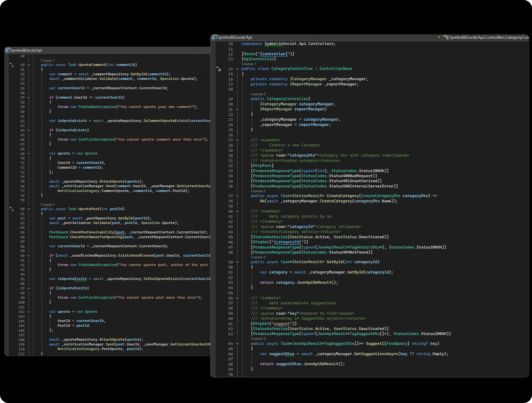532x403 pixels.
Task: Collapse UpvotePost method at line 80
Action: tap(29, 209)
